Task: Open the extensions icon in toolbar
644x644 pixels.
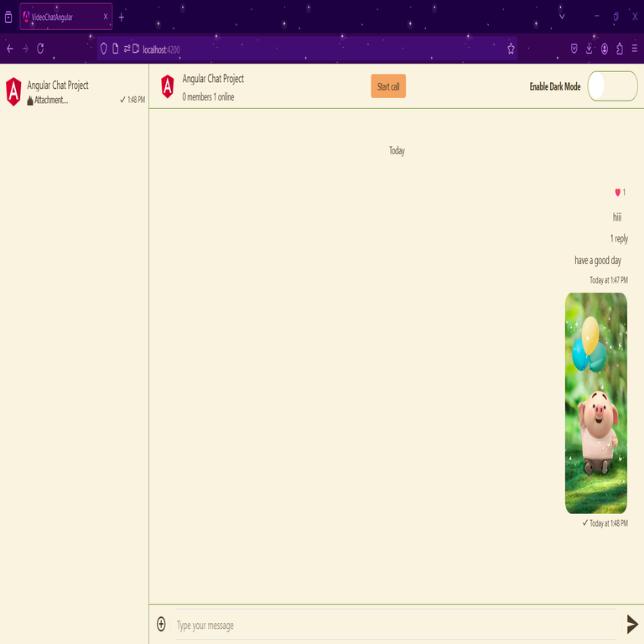Action: tap(620, 49)
